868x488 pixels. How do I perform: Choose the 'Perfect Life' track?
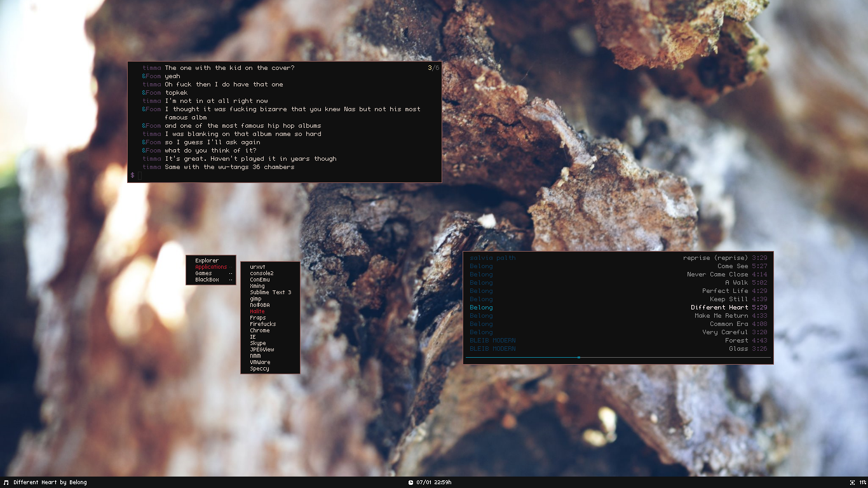(725, 291)
